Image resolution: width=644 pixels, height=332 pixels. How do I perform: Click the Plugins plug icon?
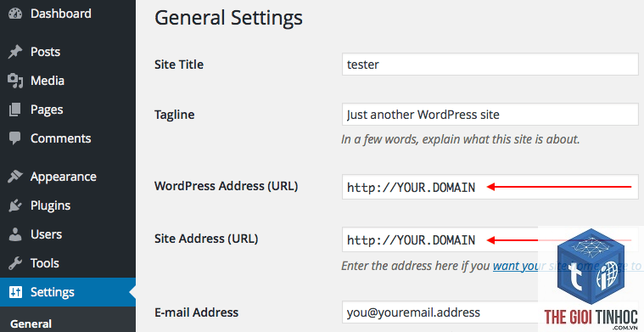15,205
